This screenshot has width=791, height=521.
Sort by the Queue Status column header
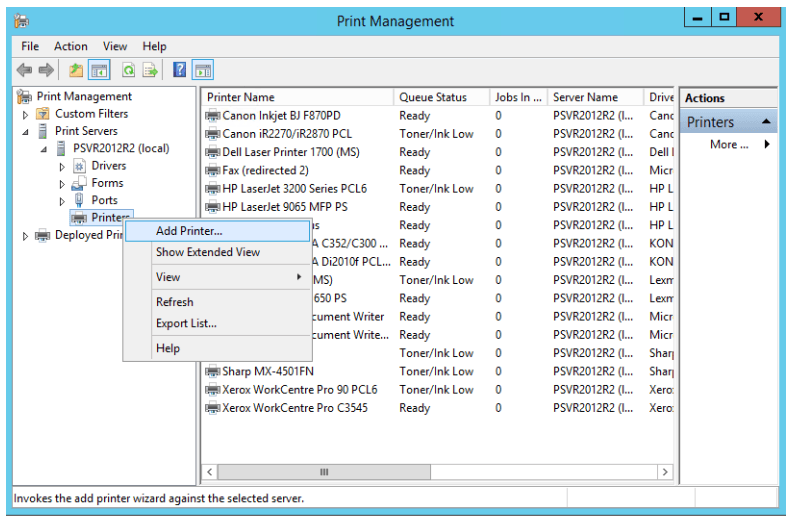point(433,98)
